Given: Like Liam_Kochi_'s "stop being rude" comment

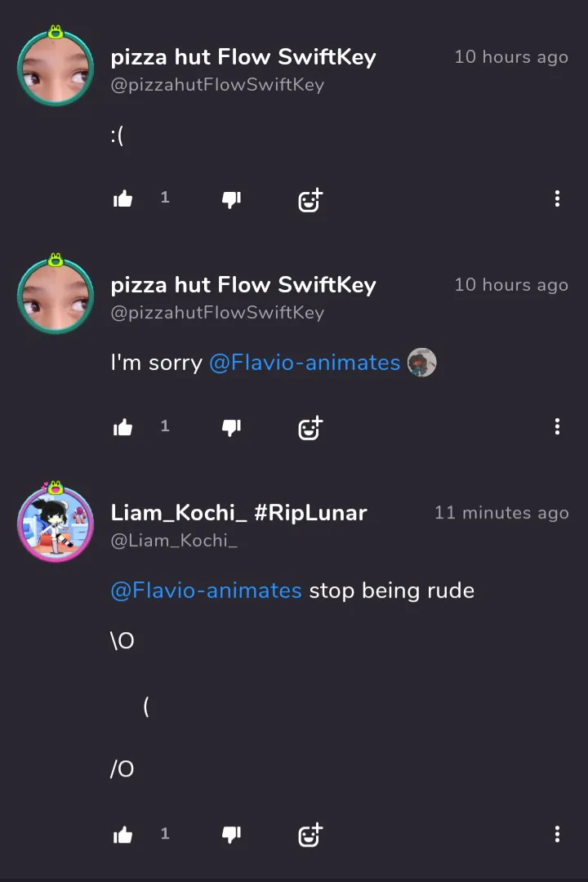Looking at the screenshot, I should pos(122,835).
